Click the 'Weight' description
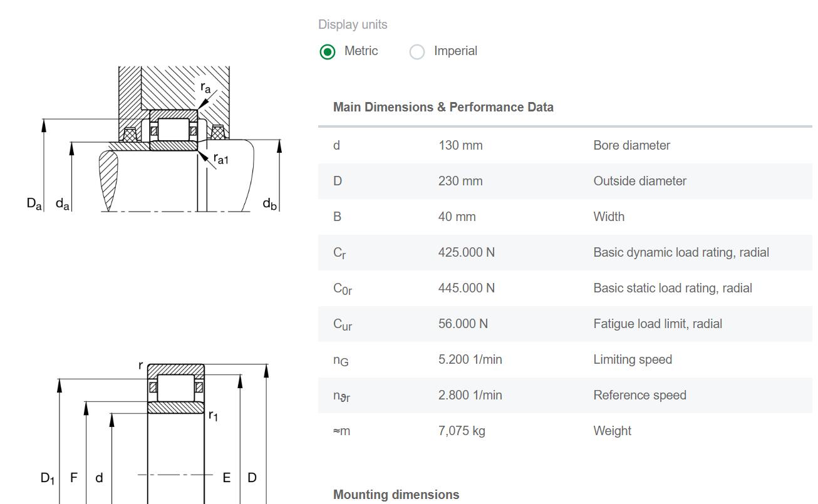Screen dimensions: 818x504 (613, 431)
